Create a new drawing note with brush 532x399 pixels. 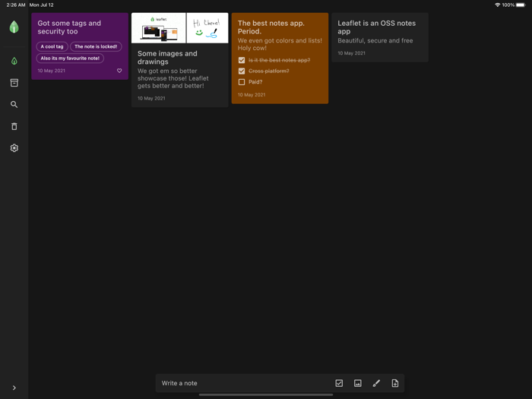(x=376, y=383)
